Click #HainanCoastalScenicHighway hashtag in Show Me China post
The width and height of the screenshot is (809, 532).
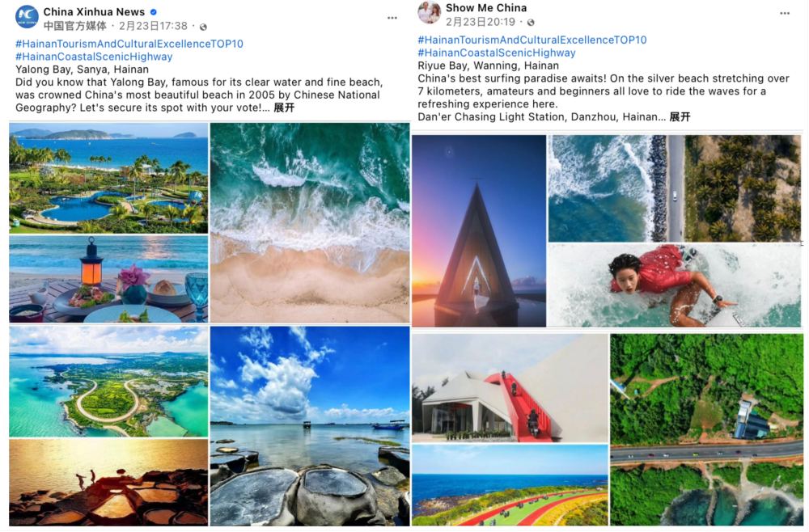tap(497, 53)
